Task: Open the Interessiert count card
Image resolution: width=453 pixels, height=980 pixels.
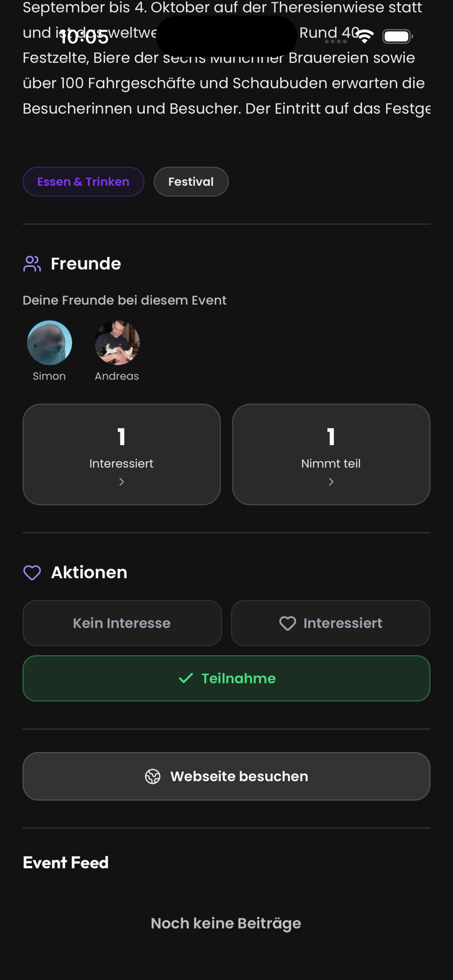Action: (122, 455)
